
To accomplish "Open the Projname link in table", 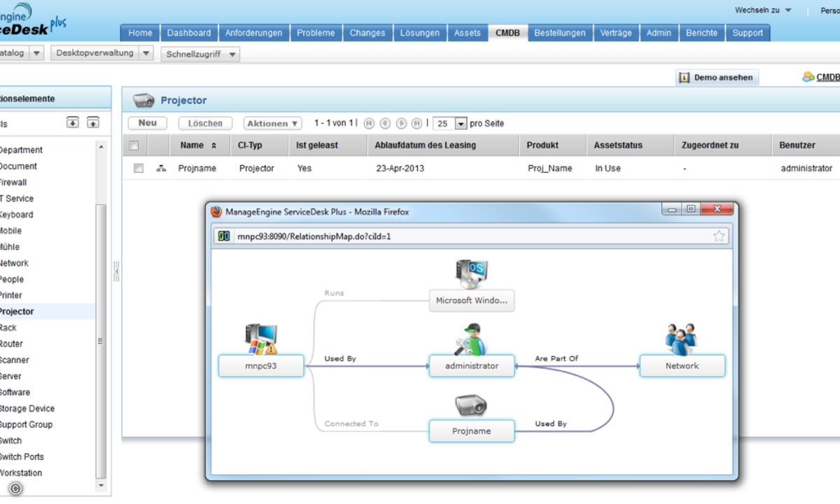I will [x=197, y=169].
